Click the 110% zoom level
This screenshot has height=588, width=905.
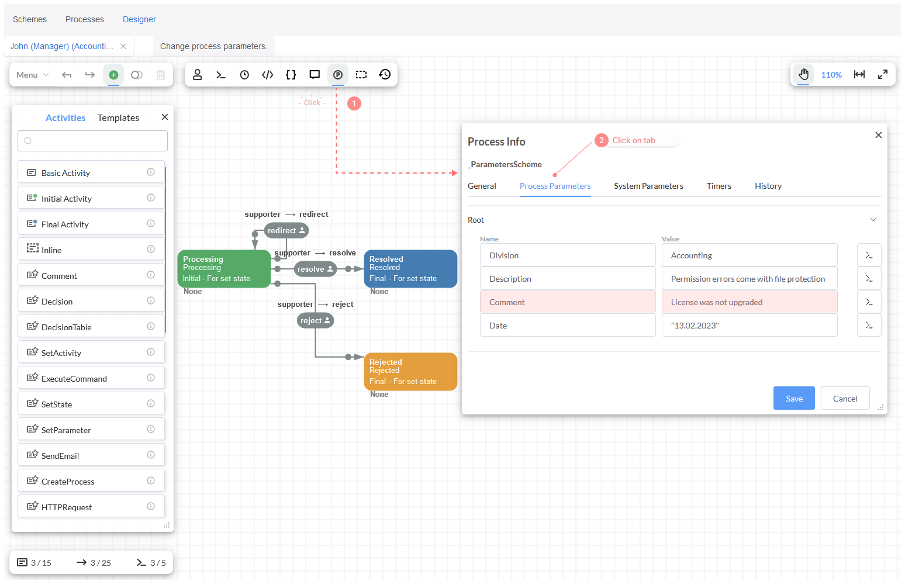pos(831,75)
